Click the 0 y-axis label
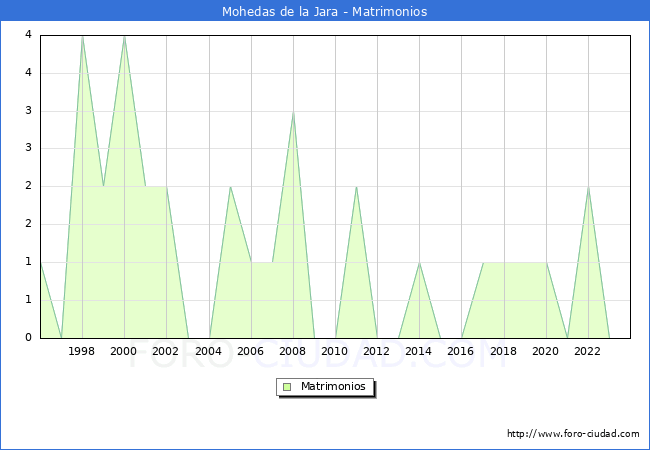The image size is (650, 450). (x=28, y=337)
